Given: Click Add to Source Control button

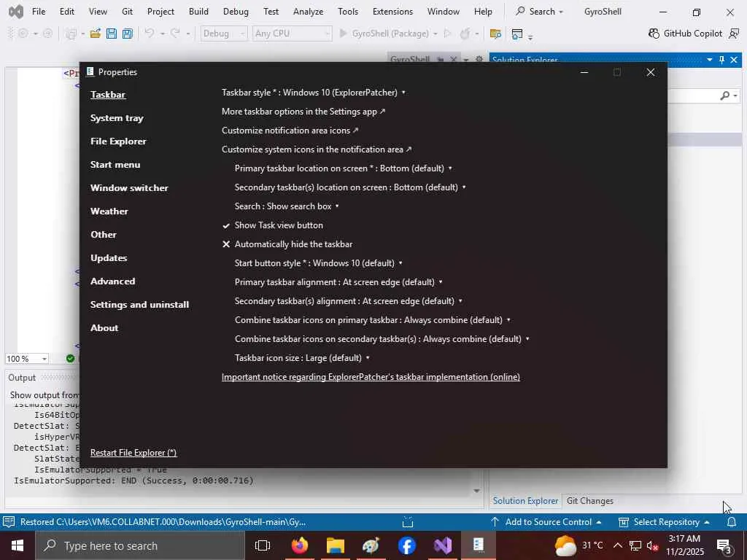Looking at the screenshot, I should pos(546,522).
